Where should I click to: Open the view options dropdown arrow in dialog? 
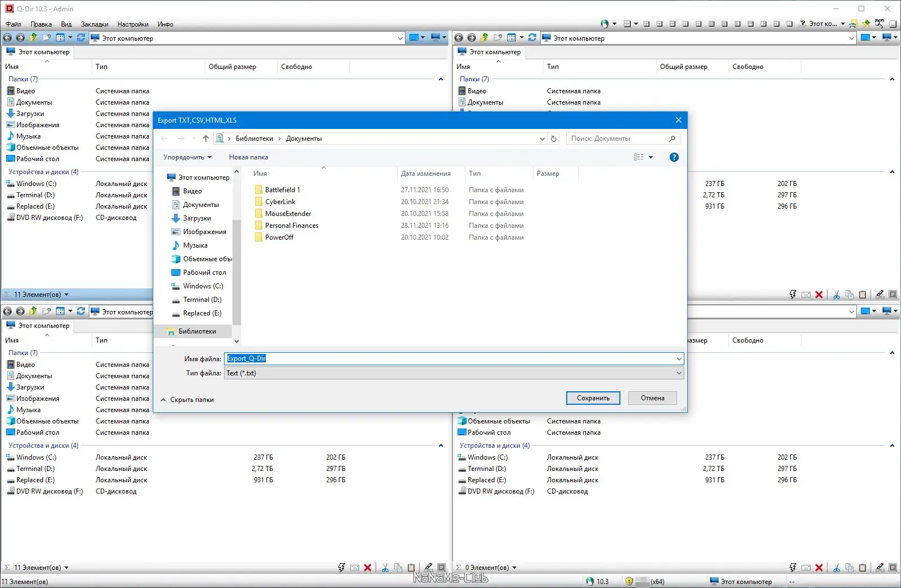coord(651,157)
